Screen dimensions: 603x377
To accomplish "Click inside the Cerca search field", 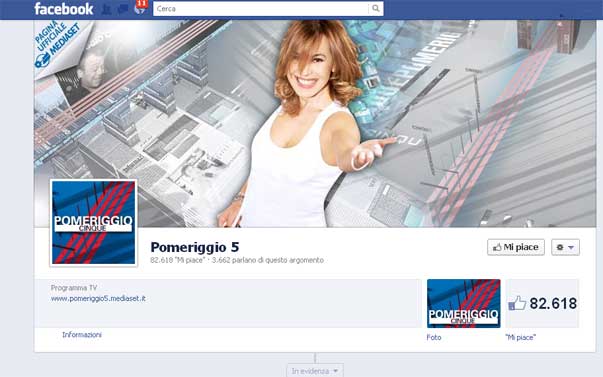I will pyautogui.click(x=261, y=8).
